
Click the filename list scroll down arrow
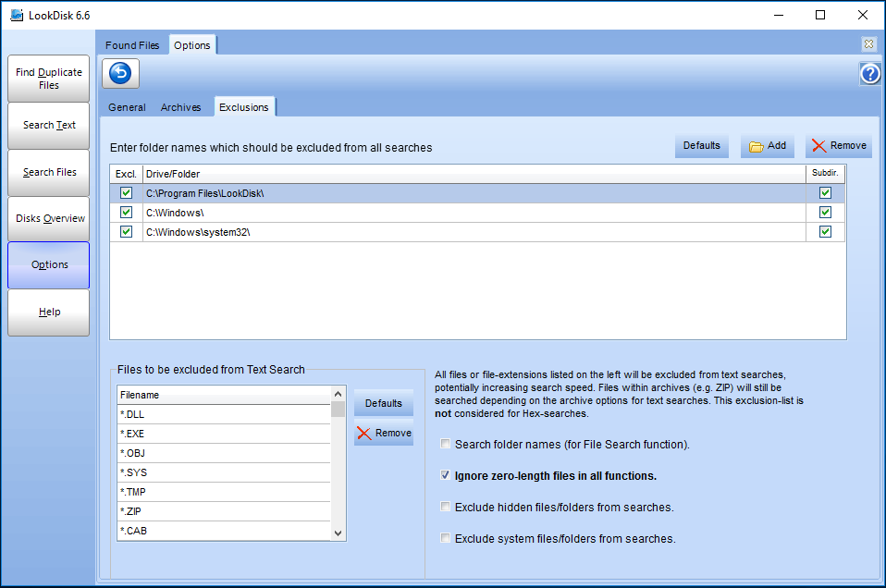point(338,533)
